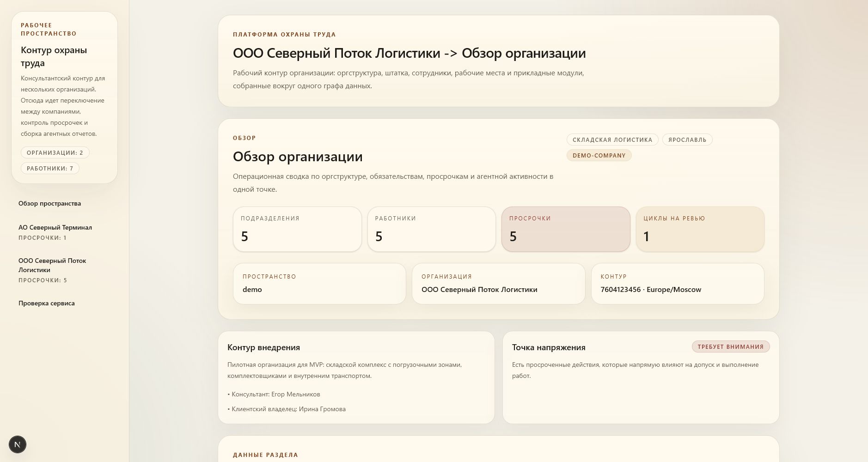Image resolution: width=868 pixels, height=462 pixels.
Task: Select the Контур внедрения heading
Action: click(x=263, y=347)
